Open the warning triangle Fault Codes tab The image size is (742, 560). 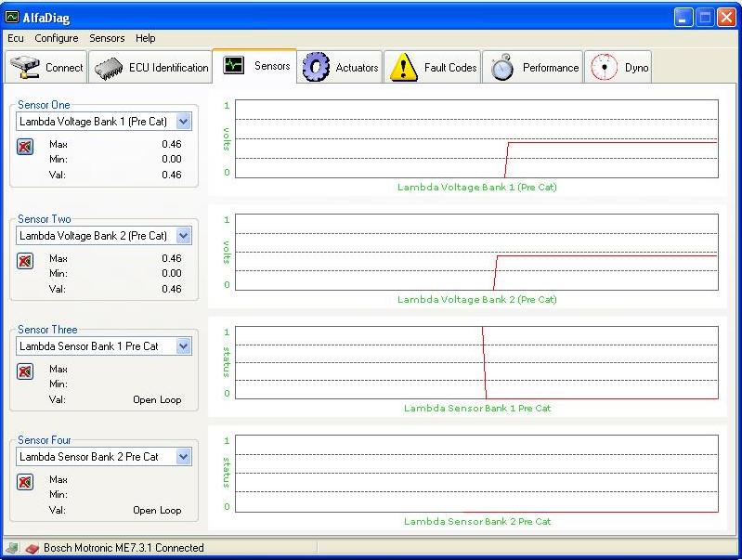(x=433, y=67)
